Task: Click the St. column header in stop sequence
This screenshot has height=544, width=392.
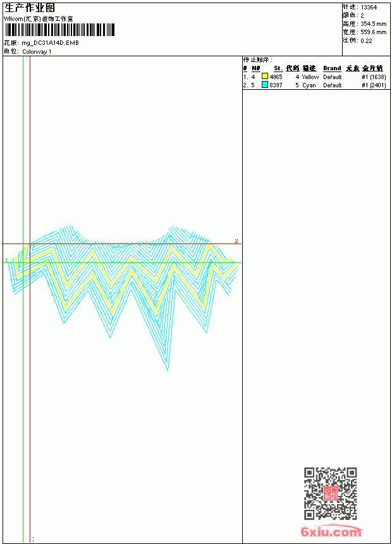Action: (278, 68)
